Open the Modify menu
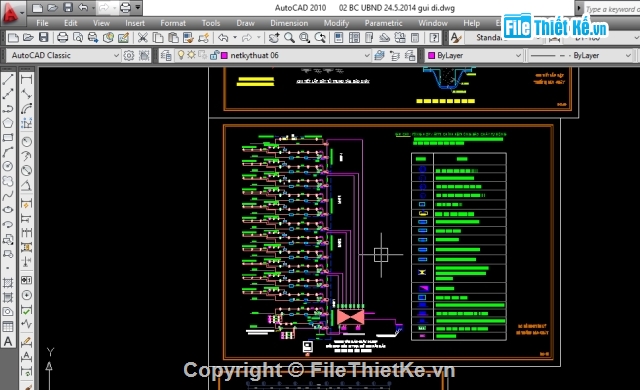The height and width of the screenshot is (390, 640). click(x=336, y=23)
